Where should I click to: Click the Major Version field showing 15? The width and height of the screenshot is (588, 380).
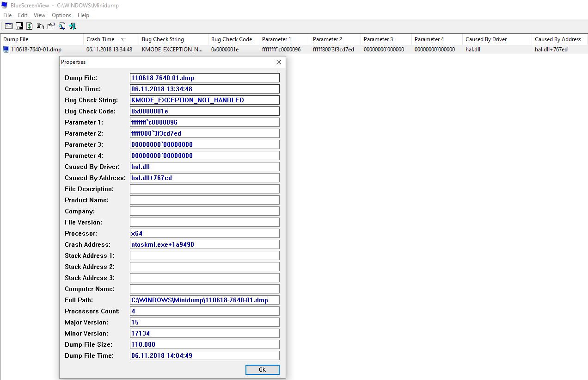pyautogui.click(x=205, y=322)
